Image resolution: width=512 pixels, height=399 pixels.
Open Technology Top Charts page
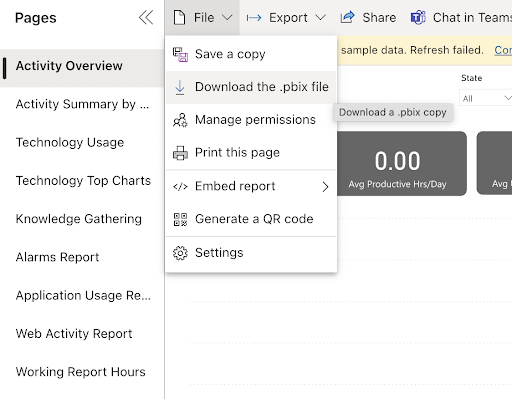82,181
